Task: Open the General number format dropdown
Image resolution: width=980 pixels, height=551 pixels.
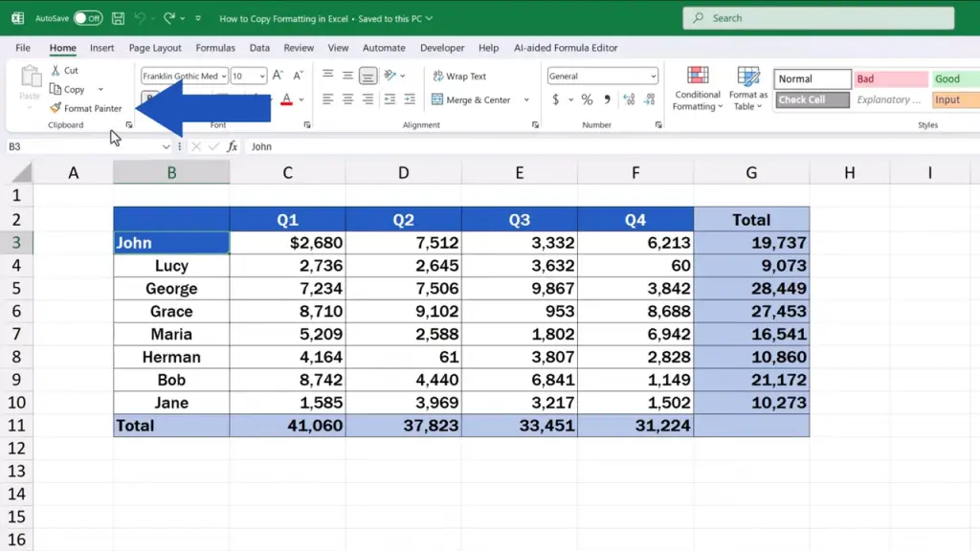Action: (x=653, y=76)
